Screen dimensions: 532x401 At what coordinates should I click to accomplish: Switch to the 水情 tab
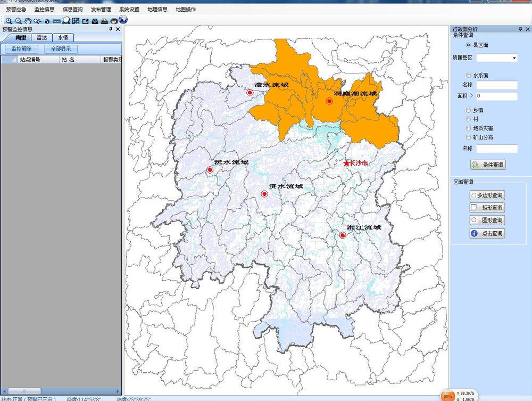coord(63,38)
